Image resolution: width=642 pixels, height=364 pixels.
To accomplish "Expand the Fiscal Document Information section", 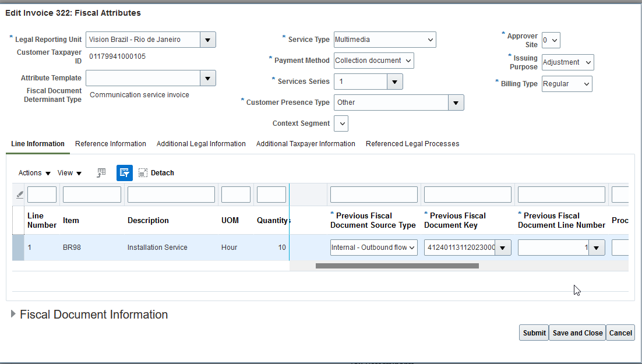I will tap(12, 314).
